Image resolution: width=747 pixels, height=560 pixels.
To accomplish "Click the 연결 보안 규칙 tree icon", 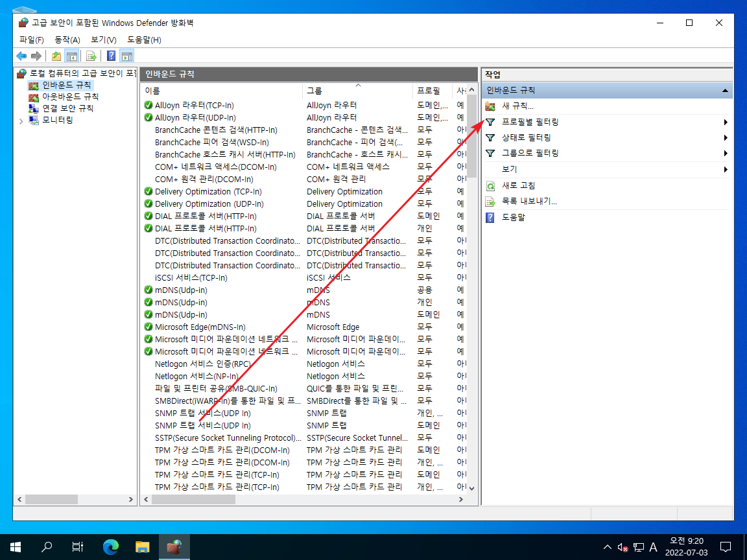I will coord(33,109).
